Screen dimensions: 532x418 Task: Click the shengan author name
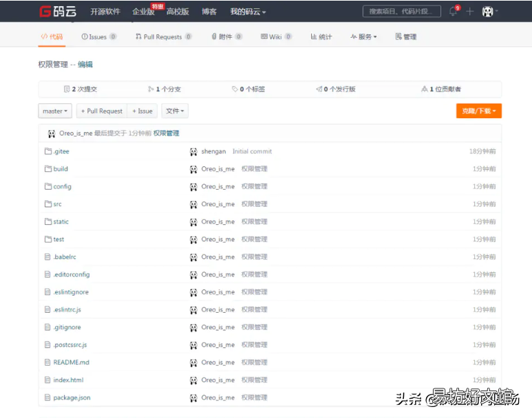tap(213, 151)
